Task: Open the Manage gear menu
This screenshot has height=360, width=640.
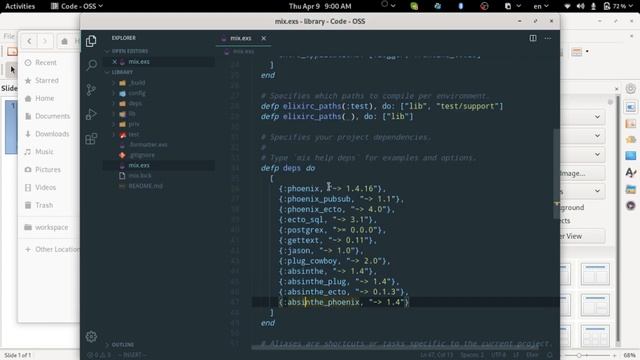Action: 91,336
